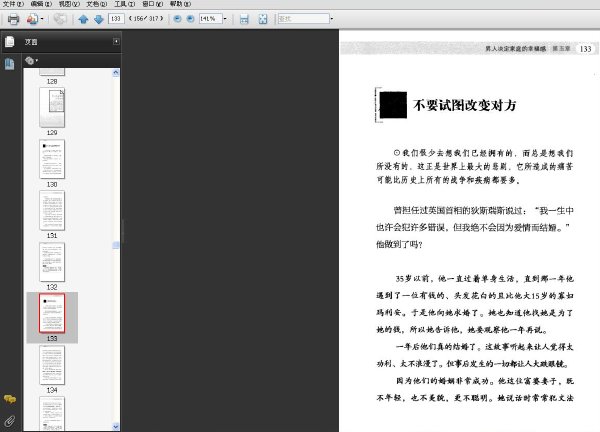The height and width of the screenshot is (432, 600).
Task: Select page 131 thumbnail
Action: (x=52, y=210)
